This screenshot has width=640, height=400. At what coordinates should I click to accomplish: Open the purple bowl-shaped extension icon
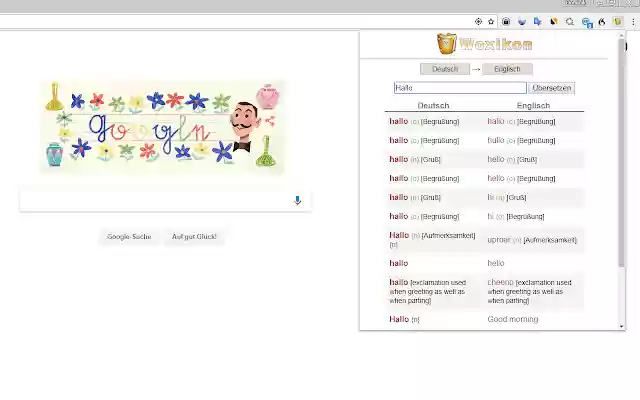click(x=522, y=22)
